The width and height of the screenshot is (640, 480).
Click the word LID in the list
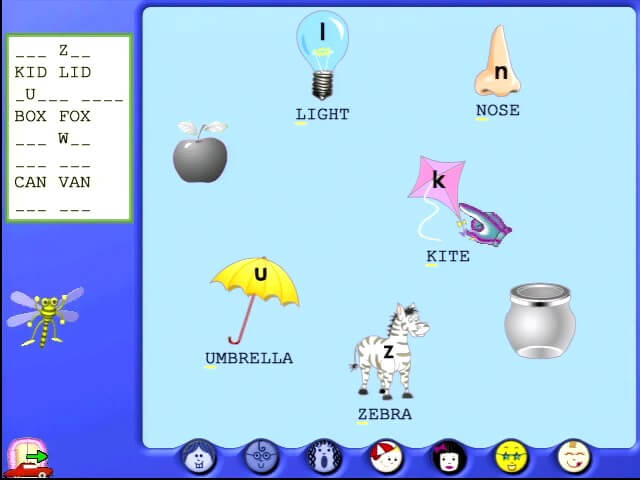click(75, 73)
